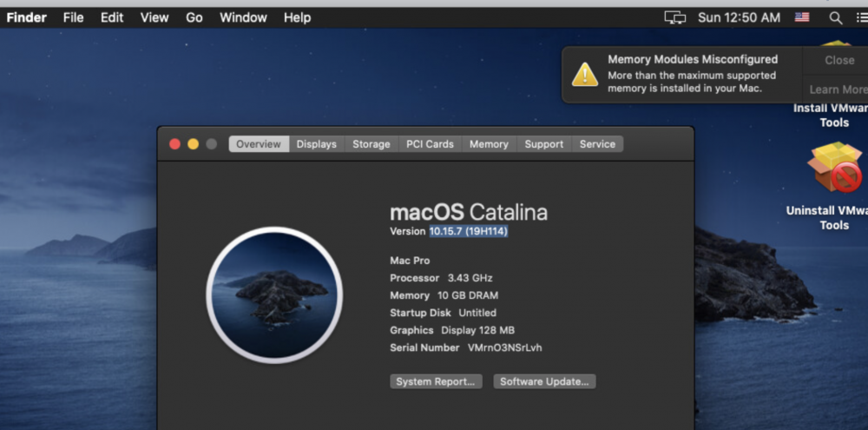Click Close on the memory notification
868x430 pixels.
[839, 61]
